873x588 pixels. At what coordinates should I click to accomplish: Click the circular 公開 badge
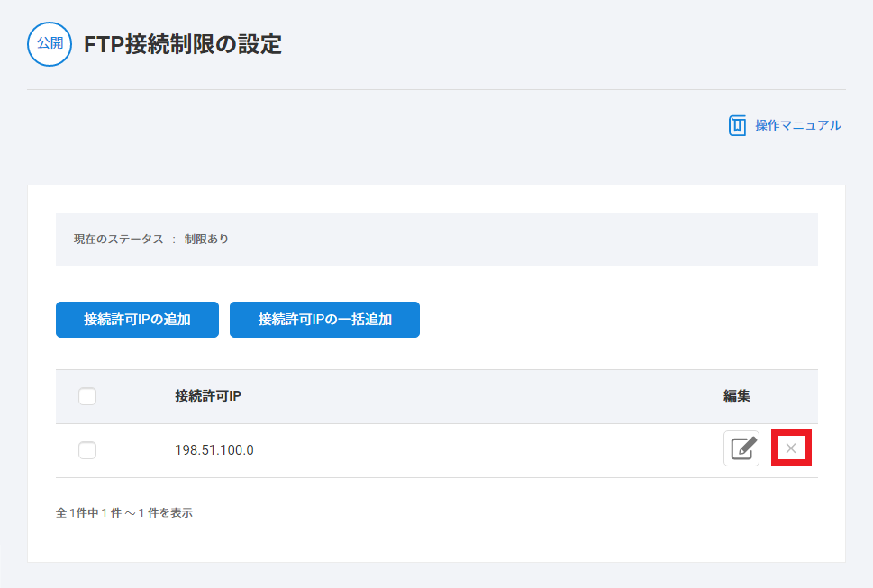[x=50, y=44]
